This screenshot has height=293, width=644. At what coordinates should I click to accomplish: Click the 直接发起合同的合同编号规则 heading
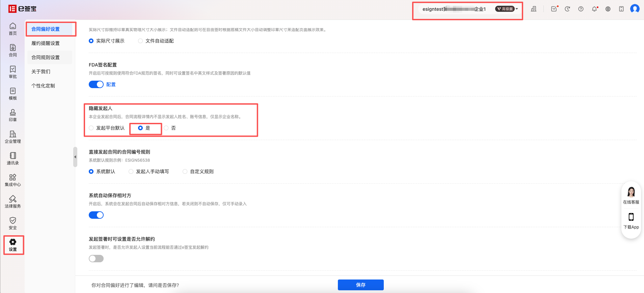pyautogui.click(x=119, y=152)
